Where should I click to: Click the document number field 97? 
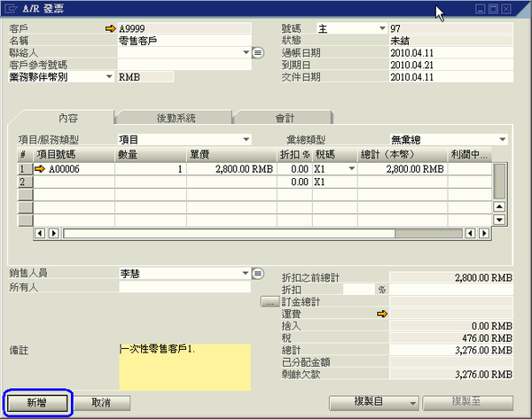[x=451, y=28]
